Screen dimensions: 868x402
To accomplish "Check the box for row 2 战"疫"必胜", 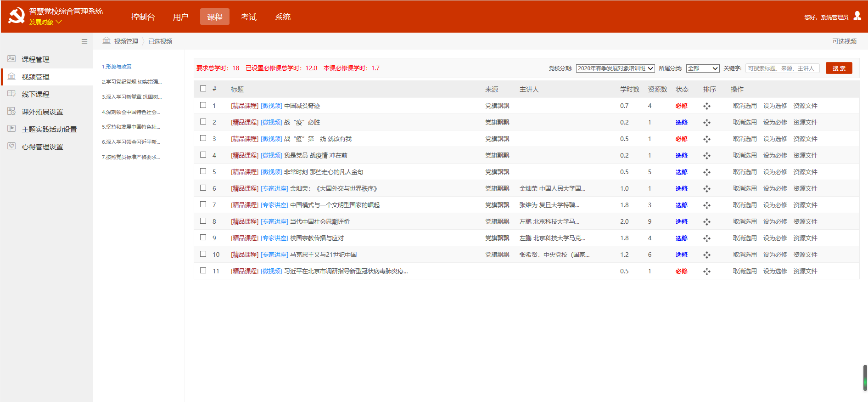I will point(203,121).
